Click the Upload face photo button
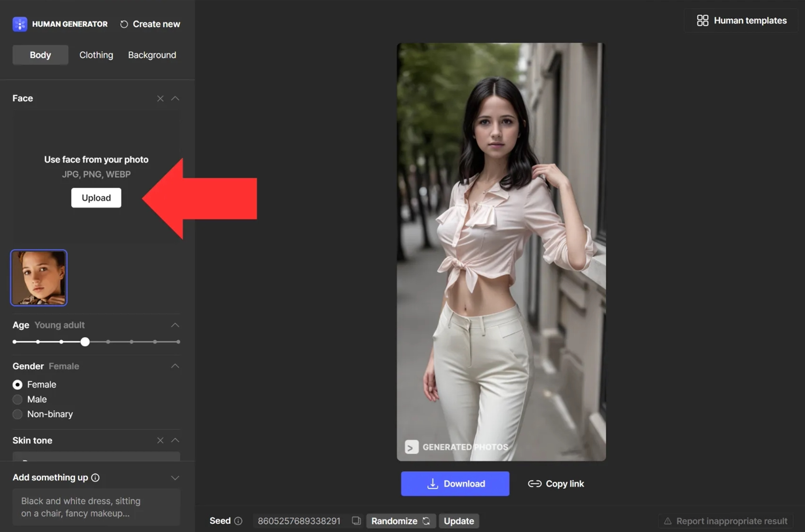The height and width of the screenshot is (532, 805). coord(96,198)
